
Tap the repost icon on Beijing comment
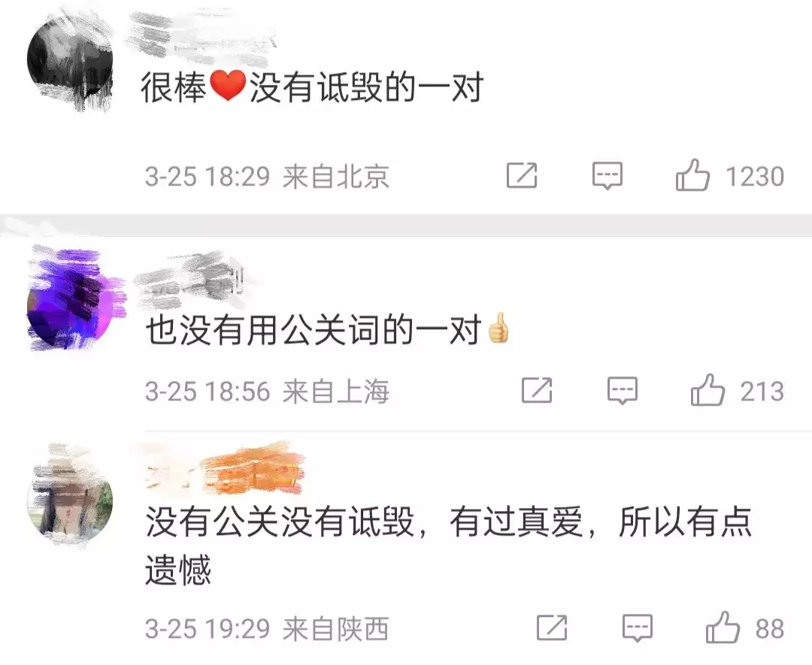[x=522, y=175]
